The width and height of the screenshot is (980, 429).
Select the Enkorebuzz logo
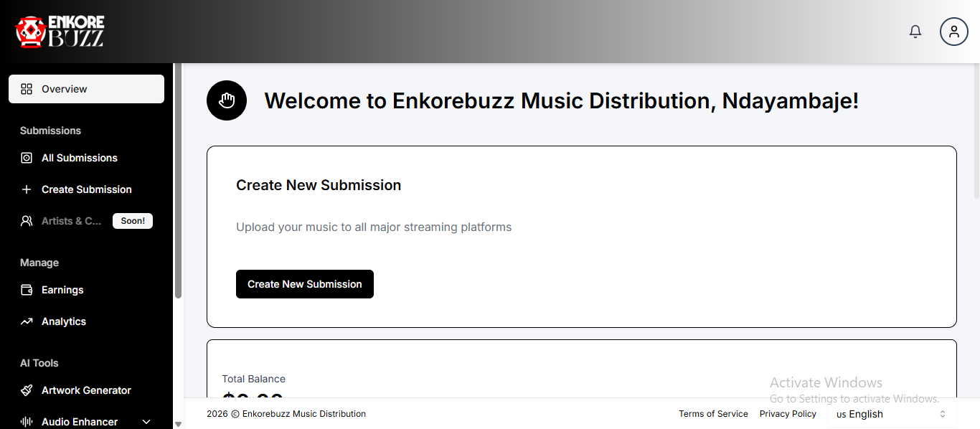point(57,31)
